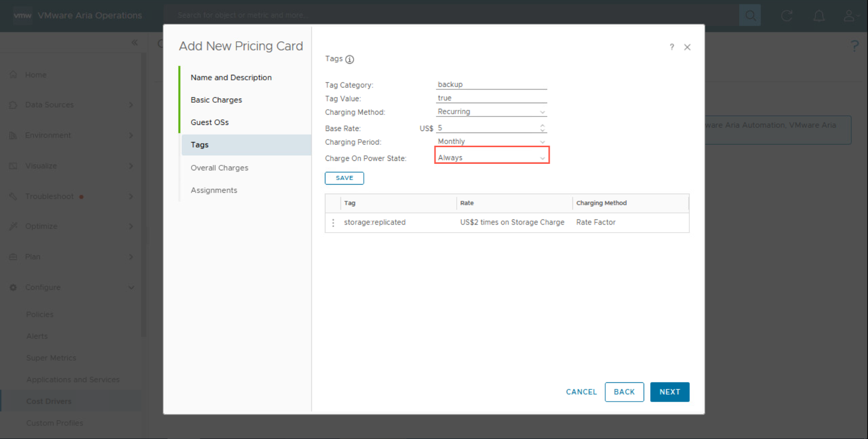This screenshot has width=868, height=439.
Task: Click the BACK button
Action: pos(624,392)
